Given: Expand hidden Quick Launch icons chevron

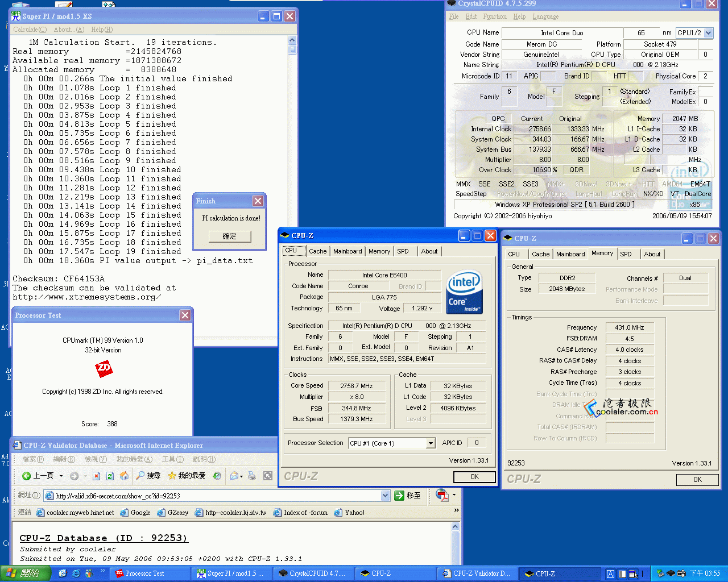Looking at the screenshot, I should tap(103, 570).
